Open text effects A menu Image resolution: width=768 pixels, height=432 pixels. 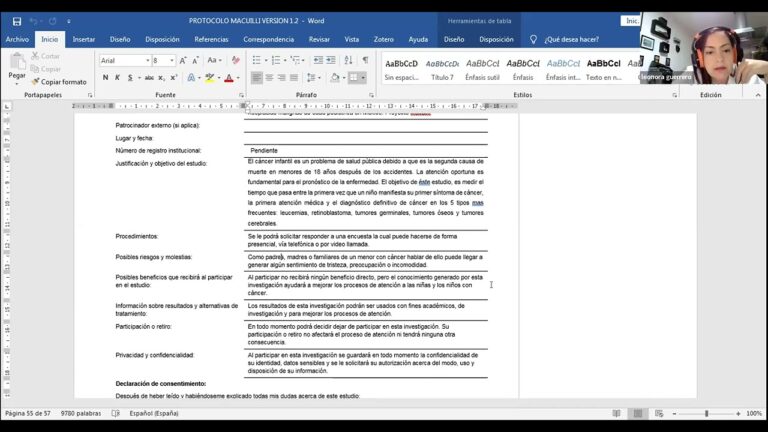(192, 77)
